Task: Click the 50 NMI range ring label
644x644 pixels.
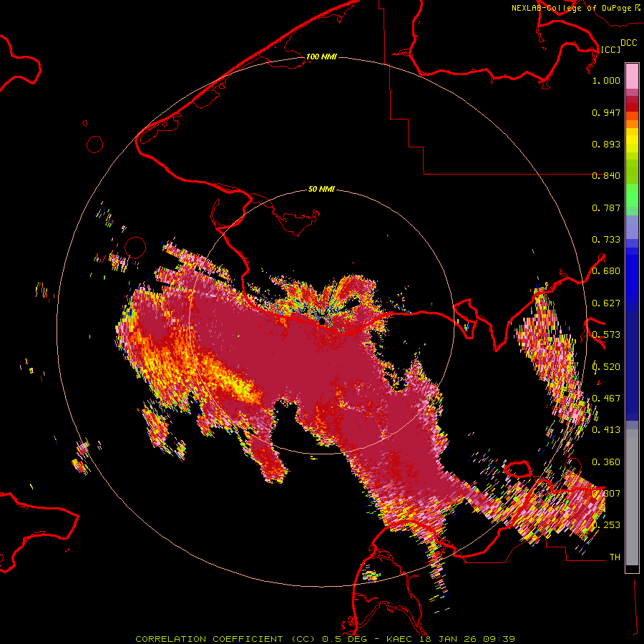Action: tap(321, 189)
